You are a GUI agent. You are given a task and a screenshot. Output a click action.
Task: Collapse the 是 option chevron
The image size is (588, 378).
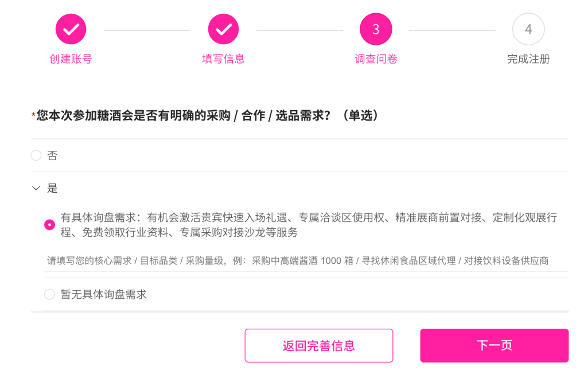tap(36, 188)
